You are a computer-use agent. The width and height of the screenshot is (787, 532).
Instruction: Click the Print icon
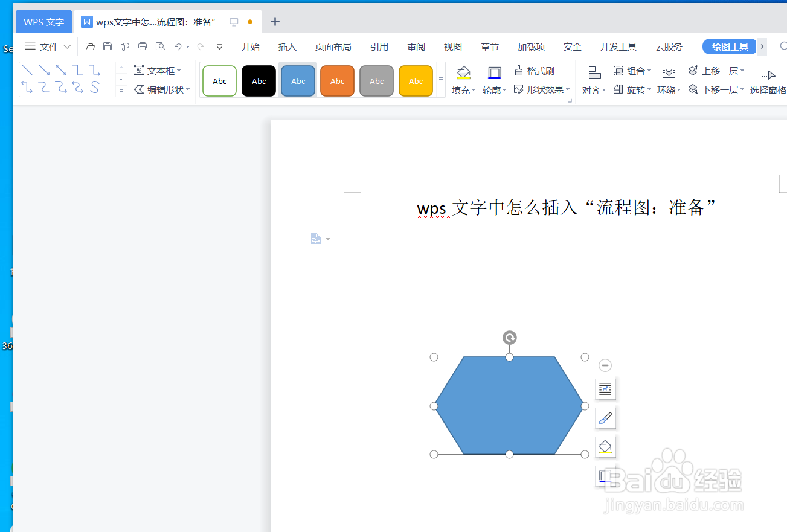143,46
